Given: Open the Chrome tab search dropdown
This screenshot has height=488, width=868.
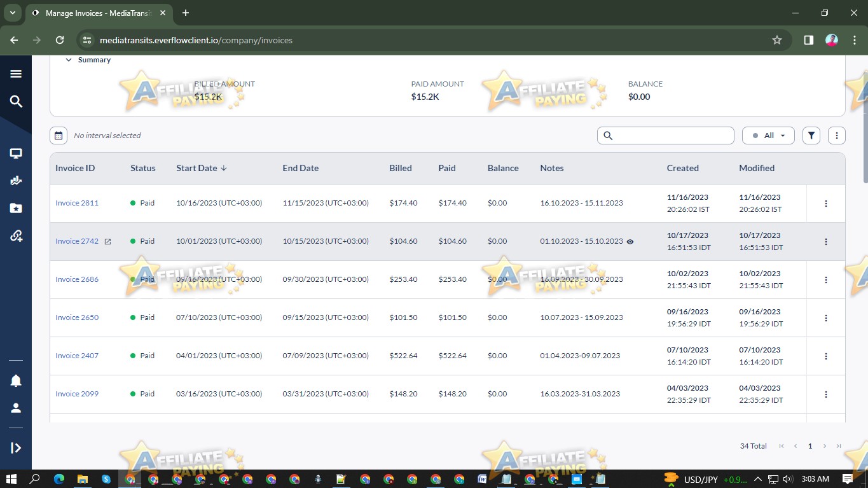Looking at the screenshot, I should click(12, 13).
